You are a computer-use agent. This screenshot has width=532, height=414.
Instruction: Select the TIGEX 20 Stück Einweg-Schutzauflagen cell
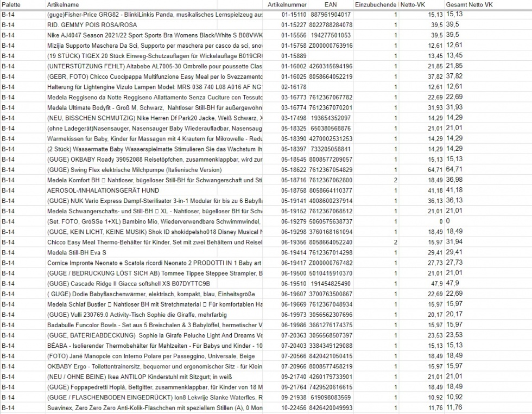[154, 56]
